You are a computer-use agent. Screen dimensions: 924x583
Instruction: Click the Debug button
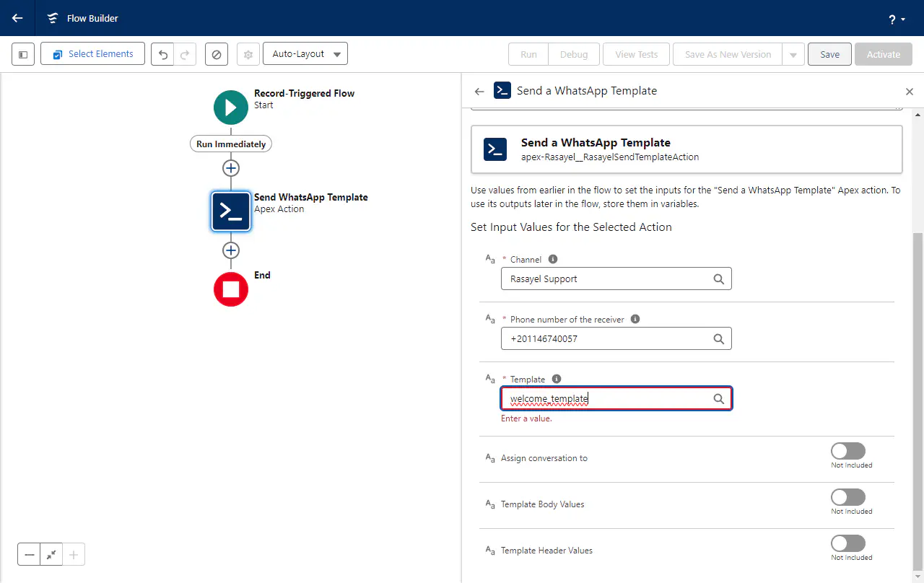click(574, 54)
